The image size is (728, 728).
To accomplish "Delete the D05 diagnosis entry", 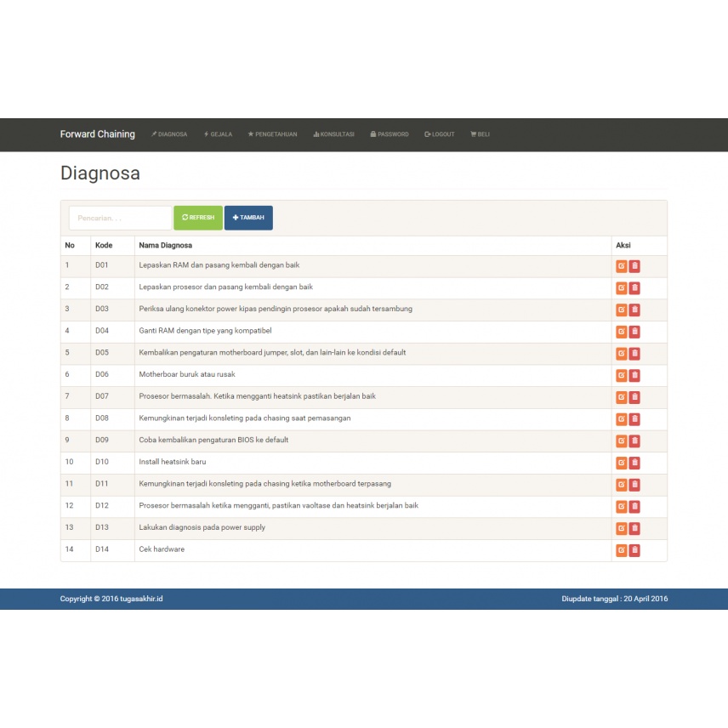I will 634,353.
